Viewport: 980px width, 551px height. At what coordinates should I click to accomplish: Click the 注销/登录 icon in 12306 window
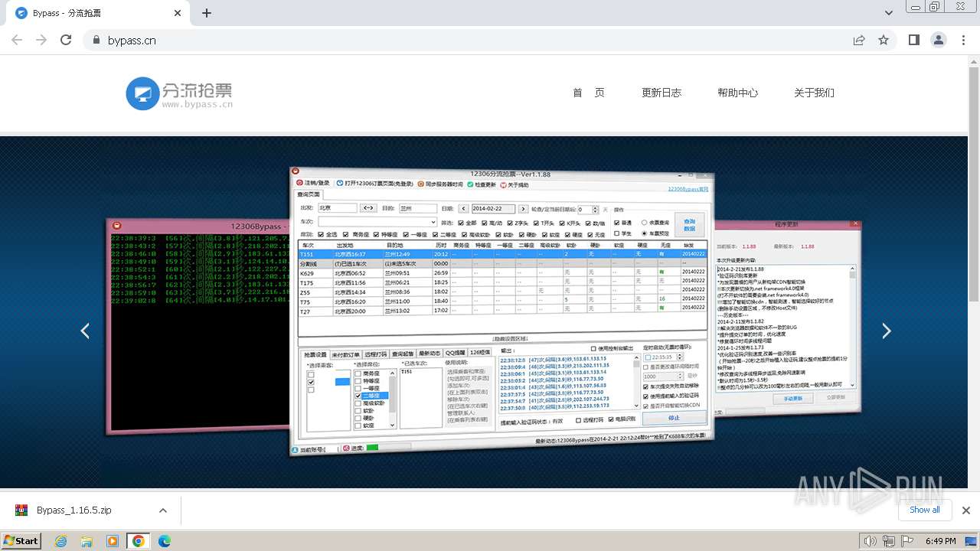[x=300, y=184]
